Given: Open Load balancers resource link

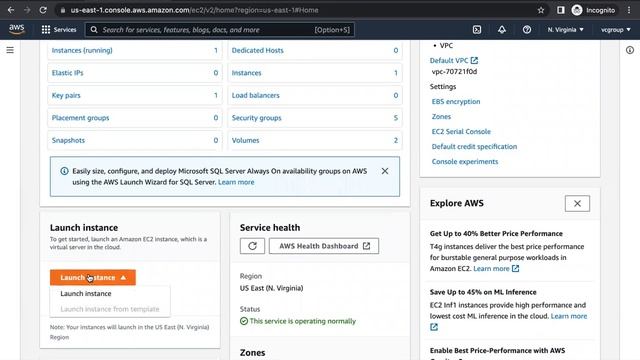Looking at the screenshot, I should [x=256, y=95].
